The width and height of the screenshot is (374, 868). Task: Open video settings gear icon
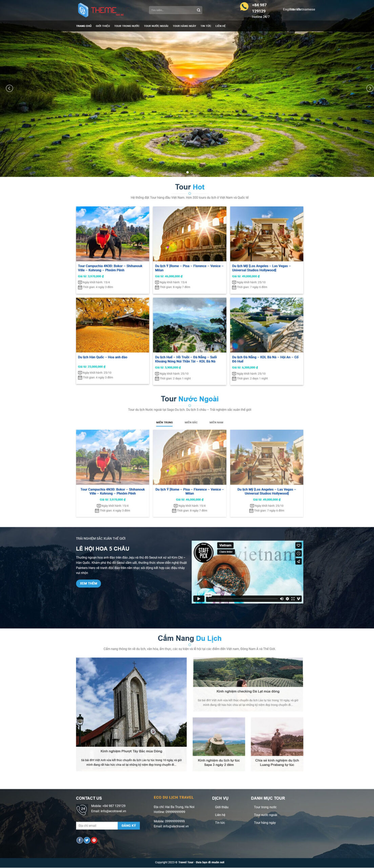(287, 598)
